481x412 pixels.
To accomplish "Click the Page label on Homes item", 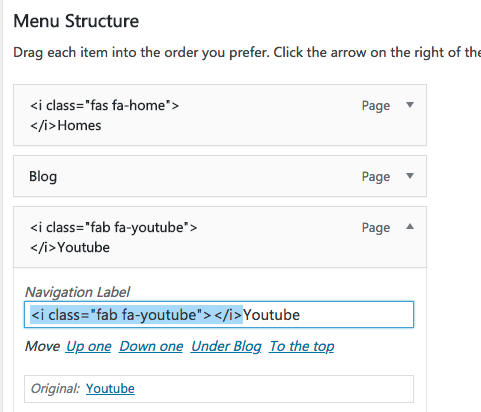I will 376,106.
